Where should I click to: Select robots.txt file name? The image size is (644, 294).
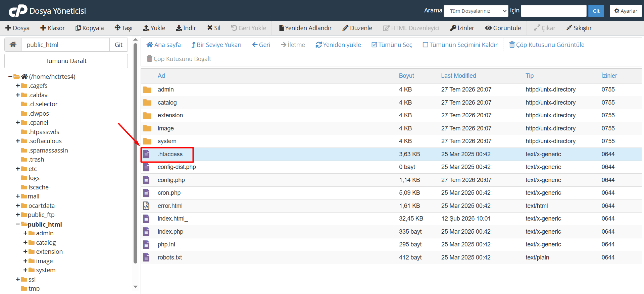pyautogui.click(x=170, y=257)
